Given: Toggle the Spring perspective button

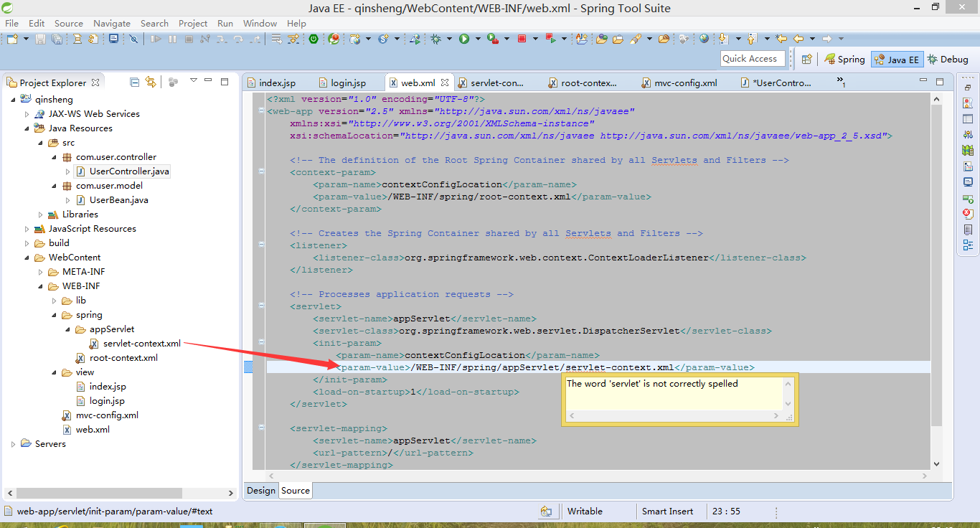Looking at the screenshot, I should click(x=844, y=59).
